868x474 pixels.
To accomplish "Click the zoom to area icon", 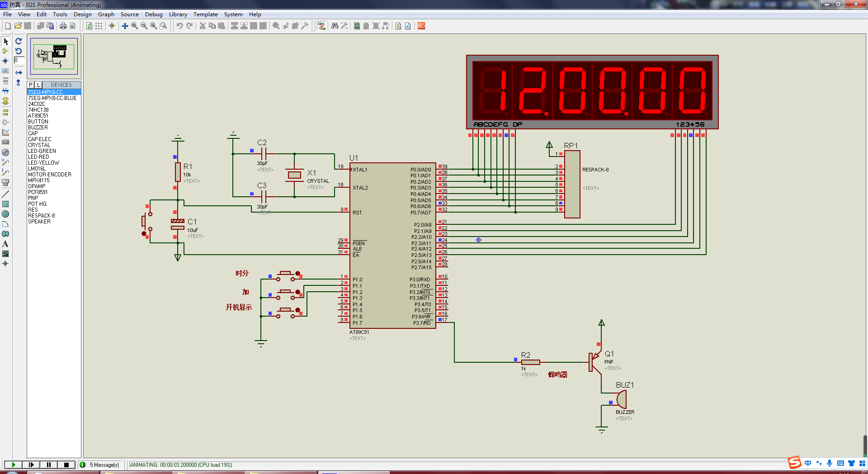I will coord(163,26).
